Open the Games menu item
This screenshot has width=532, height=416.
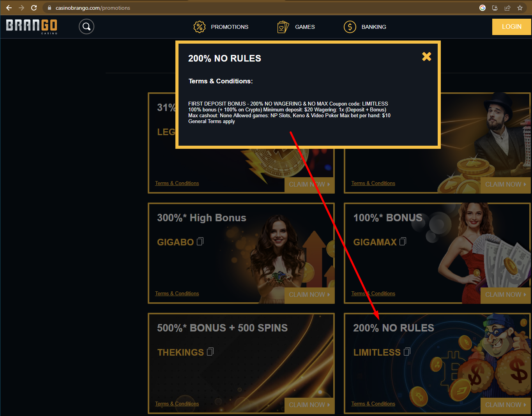point(296,27)
